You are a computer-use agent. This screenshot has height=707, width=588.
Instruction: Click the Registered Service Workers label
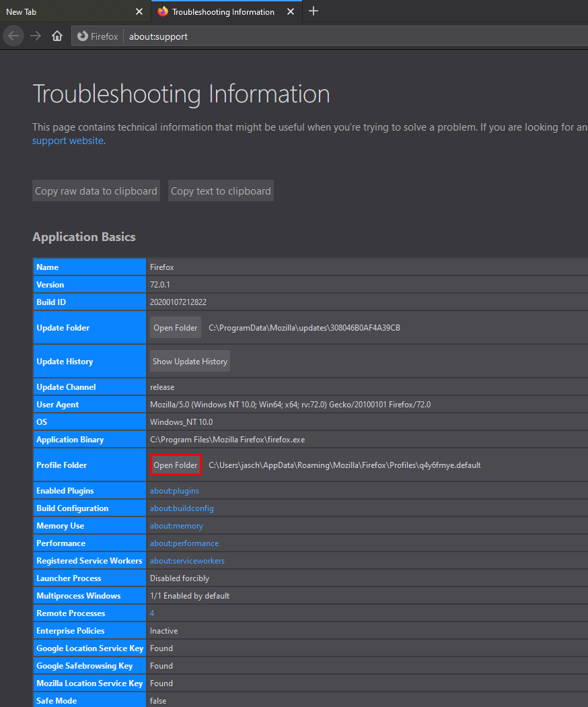pos(89,560)
